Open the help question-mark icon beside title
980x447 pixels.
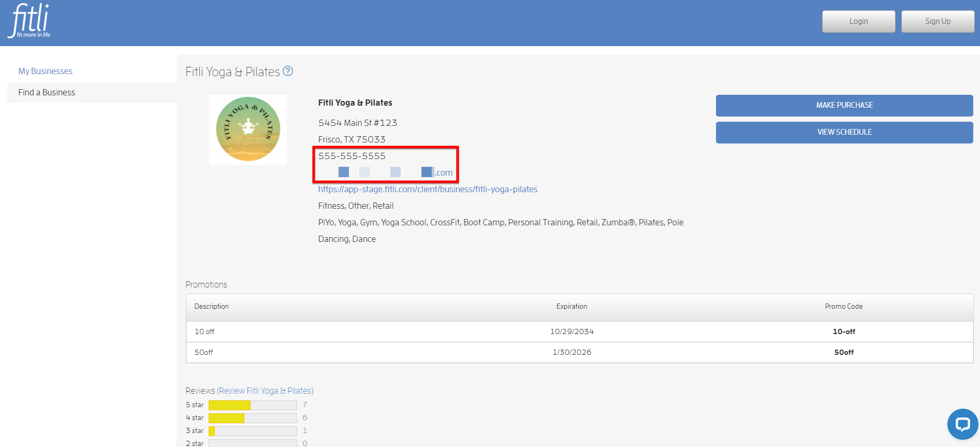tap(288, 71)
